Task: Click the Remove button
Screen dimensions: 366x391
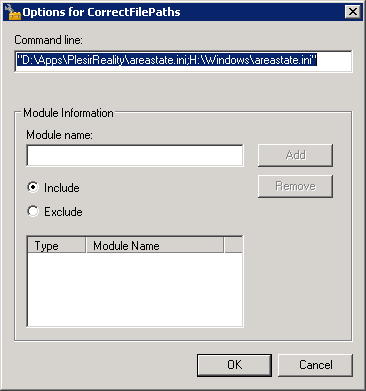Action: click(295, 186)
